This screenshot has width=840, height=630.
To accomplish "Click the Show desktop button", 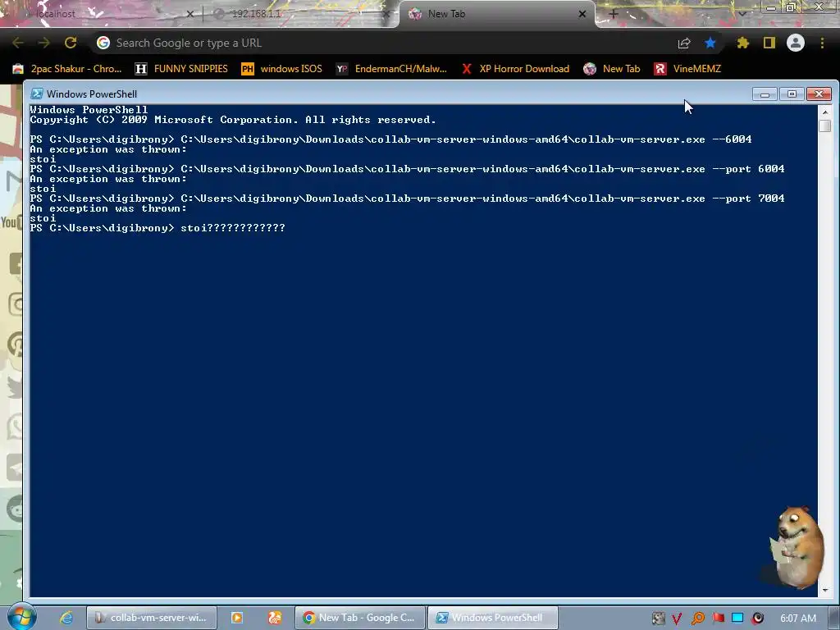I will tap(834, 618).
